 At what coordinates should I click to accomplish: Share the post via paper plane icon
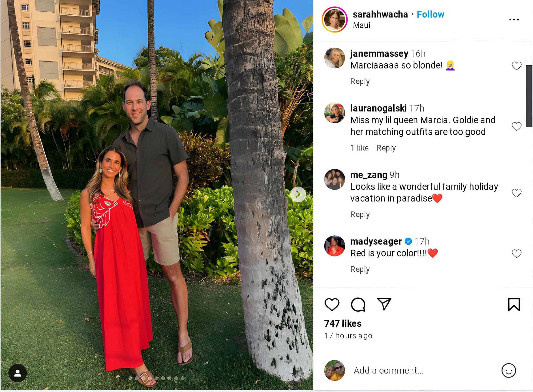click(384, 304)
